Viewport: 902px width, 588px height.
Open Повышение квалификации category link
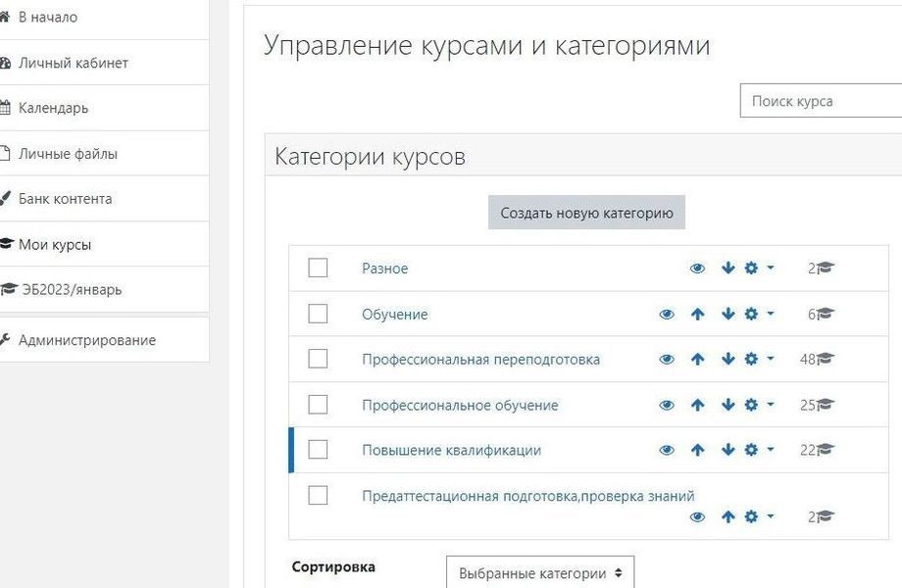(x=452, y=450)
